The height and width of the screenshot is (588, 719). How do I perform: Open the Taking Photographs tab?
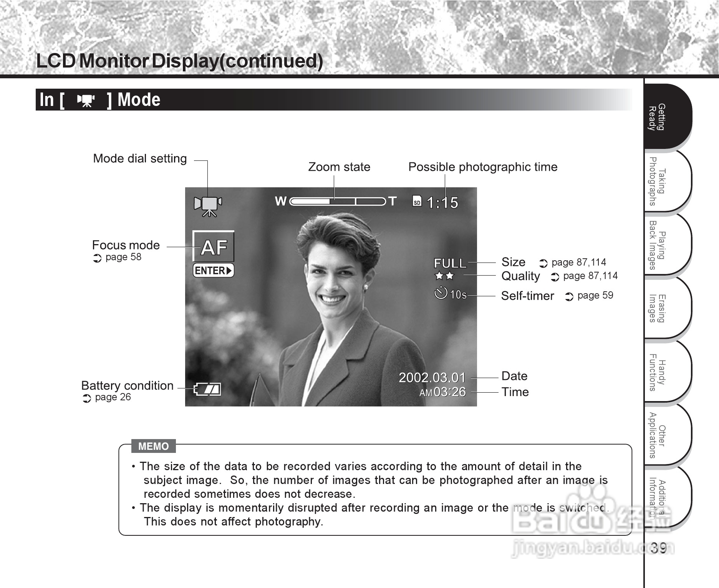668,181
